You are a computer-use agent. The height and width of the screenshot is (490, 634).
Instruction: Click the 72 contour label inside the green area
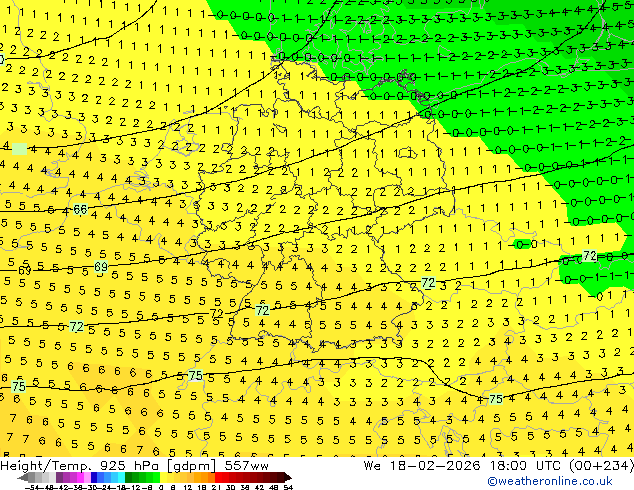pos(590,256)
